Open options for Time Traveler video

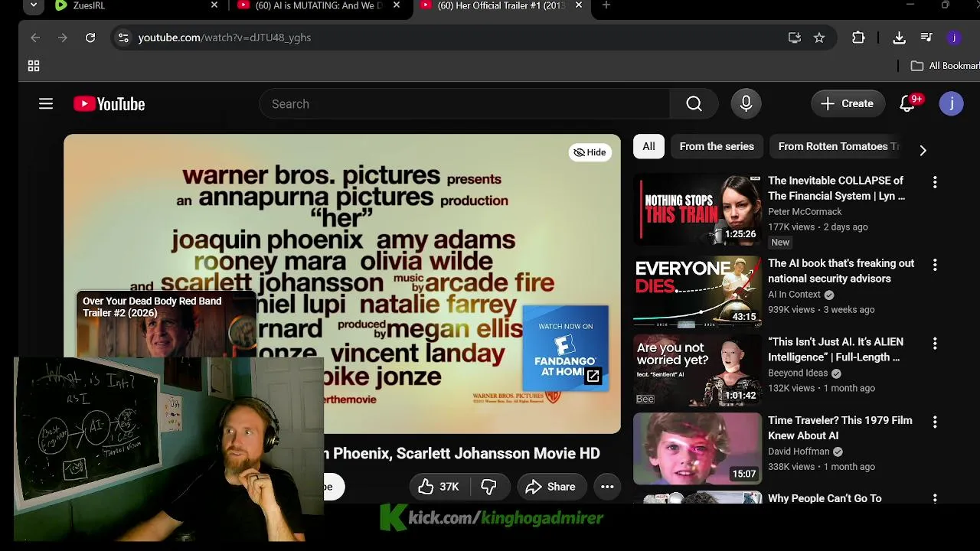click(x=935, y=422)
